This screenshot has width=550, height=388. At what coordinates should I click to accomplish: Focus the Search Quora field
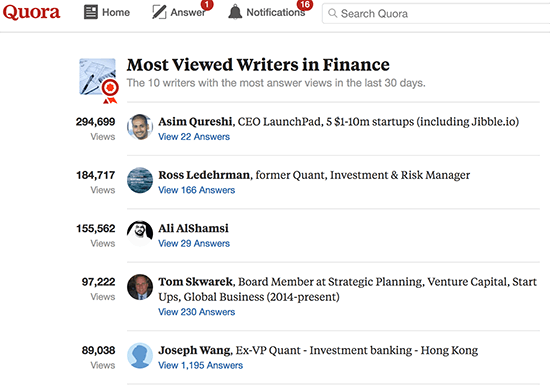click(436, 13)
